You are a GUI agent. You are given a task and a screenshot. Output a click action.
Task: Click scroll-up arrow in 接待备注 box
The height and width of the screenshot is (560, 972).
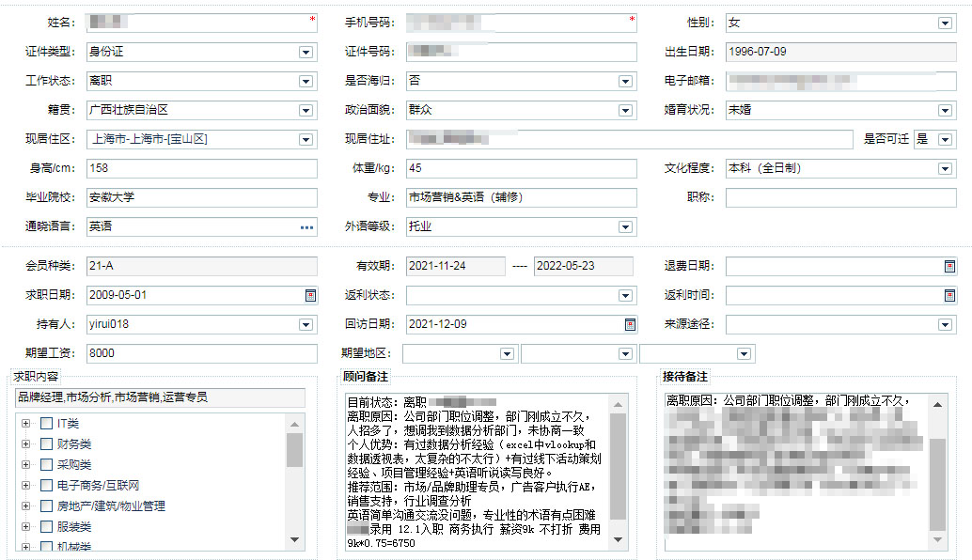(938, 405)
